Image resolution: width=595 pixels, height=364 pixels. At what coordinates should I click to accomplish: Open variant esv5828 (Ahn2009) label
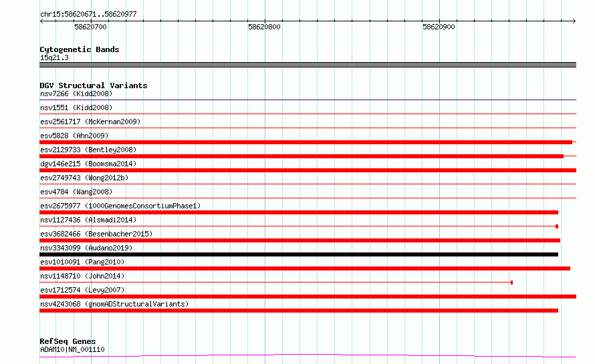click(74, 136)
